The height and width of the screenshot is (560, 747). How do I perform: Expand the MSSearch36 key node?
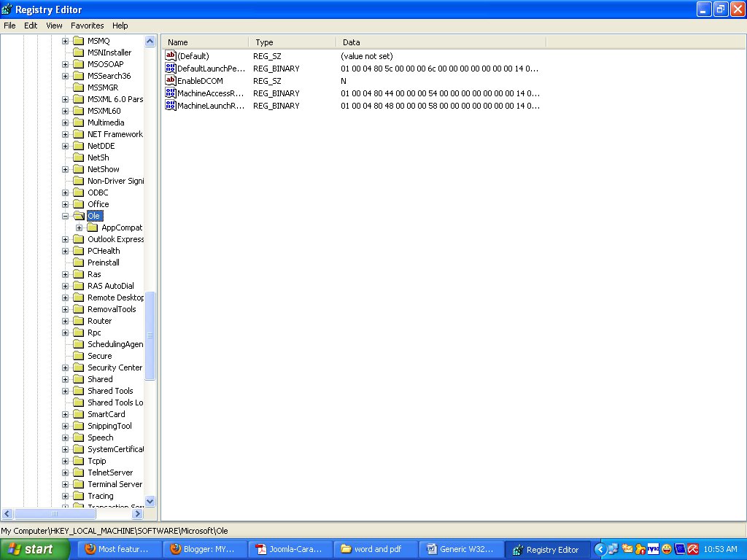point(65,76)
